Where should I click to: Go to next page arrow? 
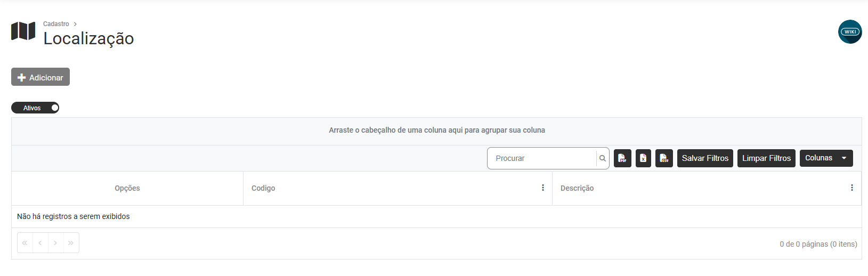(55, 243)
